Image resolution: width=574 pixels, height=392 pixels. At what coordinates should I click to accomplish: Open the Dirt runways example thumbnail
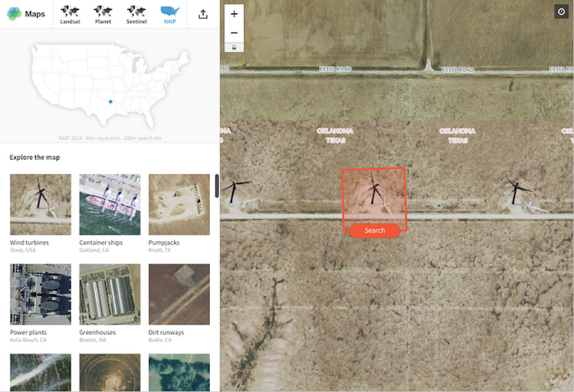tap(179, 294)
